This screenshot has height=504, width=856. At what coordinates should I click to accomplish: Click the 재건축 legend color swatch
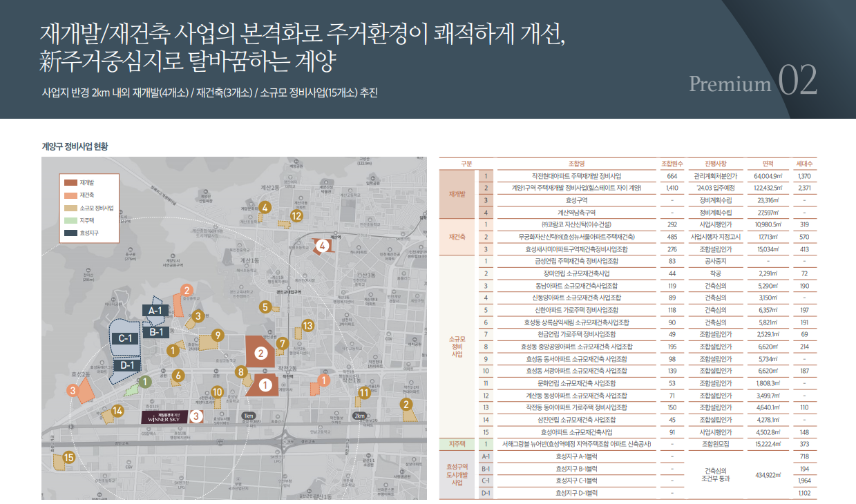pyautogui.click(x=70, y=194)
